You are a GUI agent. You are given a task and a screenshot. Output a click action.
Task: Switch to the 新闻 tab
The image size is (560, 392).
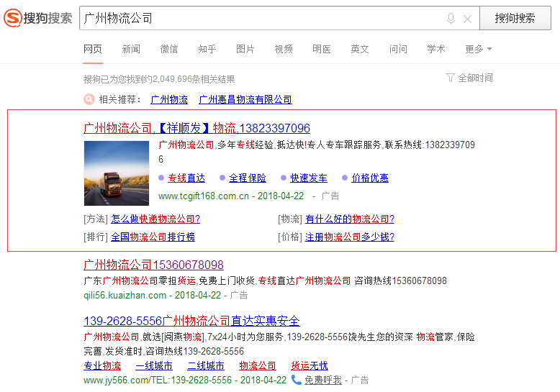coord(131,49)
